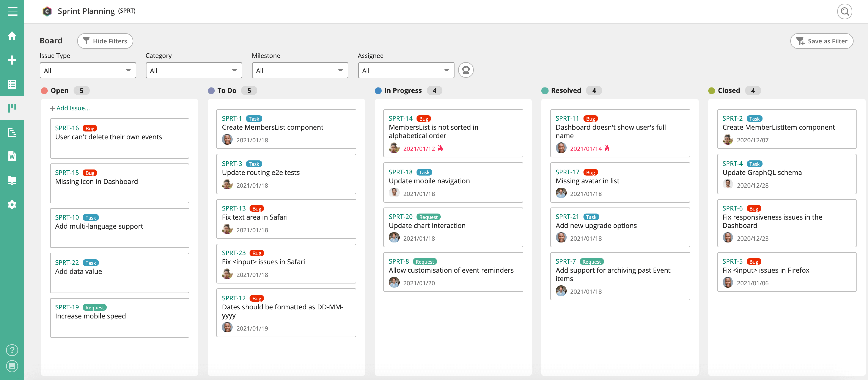Open the help question mark icon
This screenshot has height=380, width=868.
[x=12, y=350]
